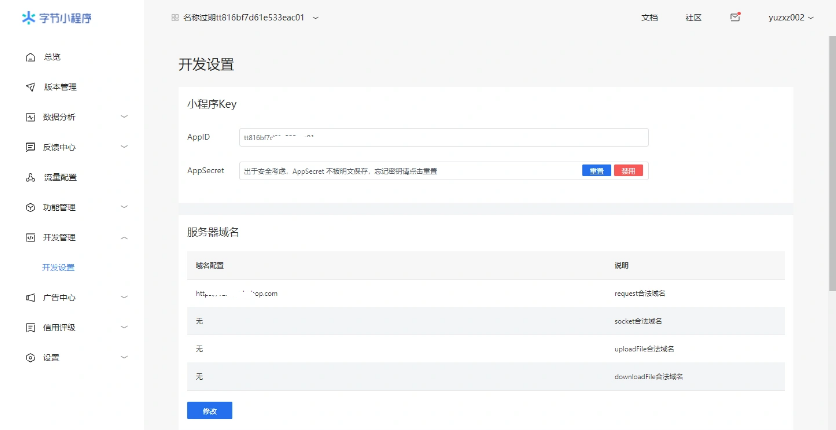Select 开发设置 in the sidebar submenu
Screen dimensions: 836x430
58,267
